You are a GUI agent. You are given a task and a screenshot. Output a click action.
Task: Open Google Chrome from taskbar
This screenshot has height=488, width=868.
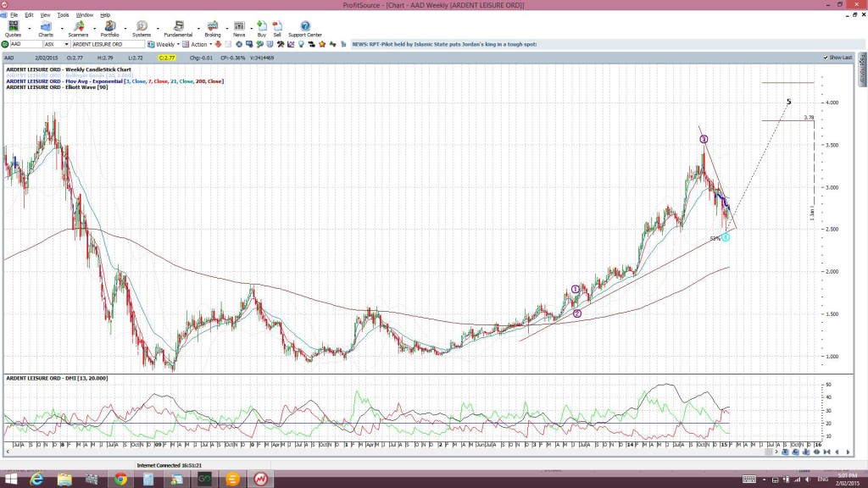120,480
